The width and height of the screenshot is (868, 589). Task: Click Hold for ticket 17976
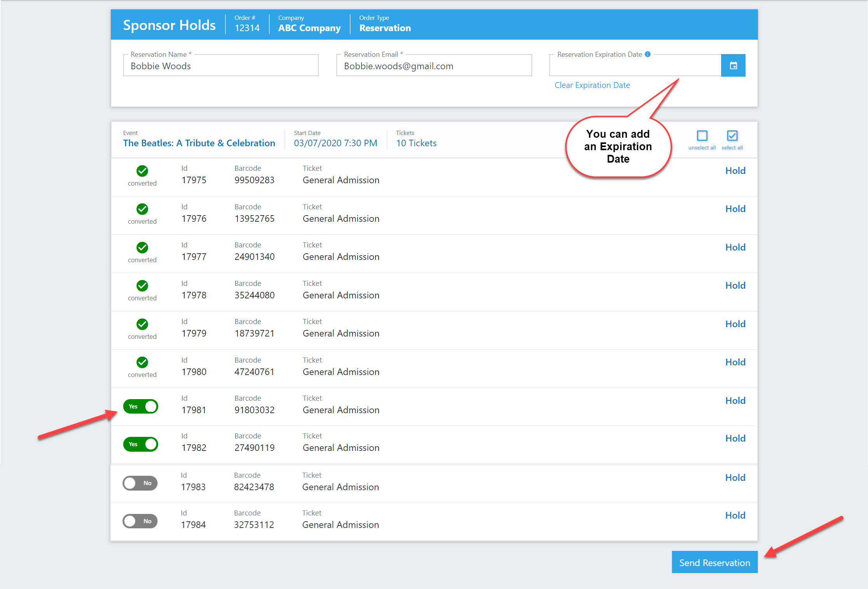[x=735, y=209]
